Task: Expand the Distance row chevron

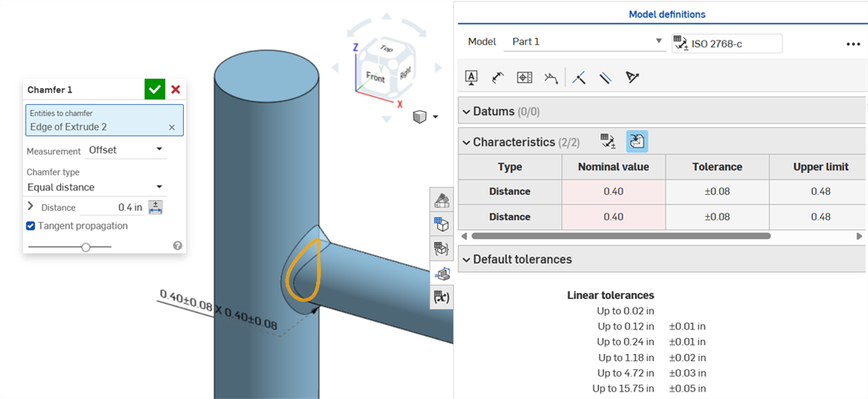Action: pos(30,206)
